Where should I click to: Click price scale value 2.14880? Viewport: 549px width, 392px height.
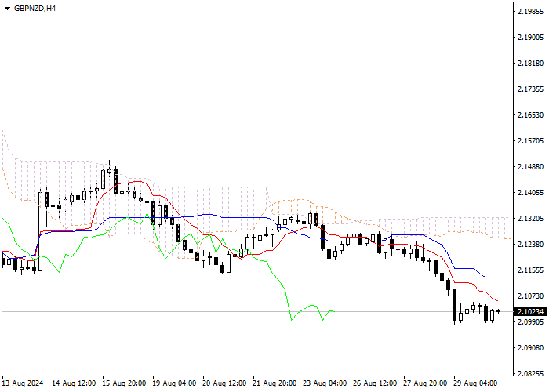[x=530, y=167]
